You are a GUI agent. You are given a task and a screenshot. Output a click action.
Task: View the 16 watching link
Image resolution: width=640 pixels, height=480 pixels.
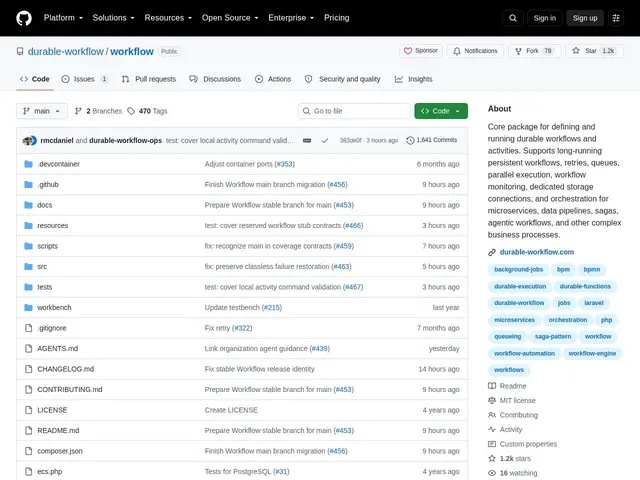pyautogui.click(x=513, y=473)
